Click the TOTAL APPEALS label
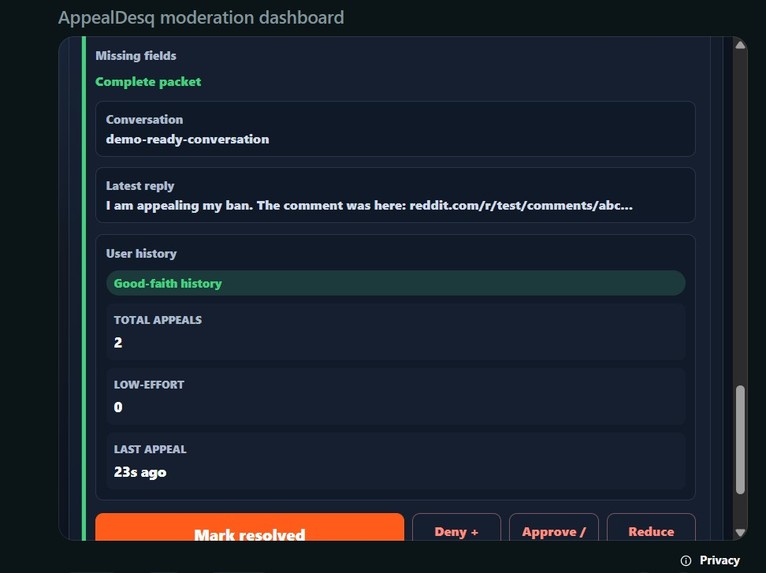Screen dimensions: 766x573 (158, 320)
